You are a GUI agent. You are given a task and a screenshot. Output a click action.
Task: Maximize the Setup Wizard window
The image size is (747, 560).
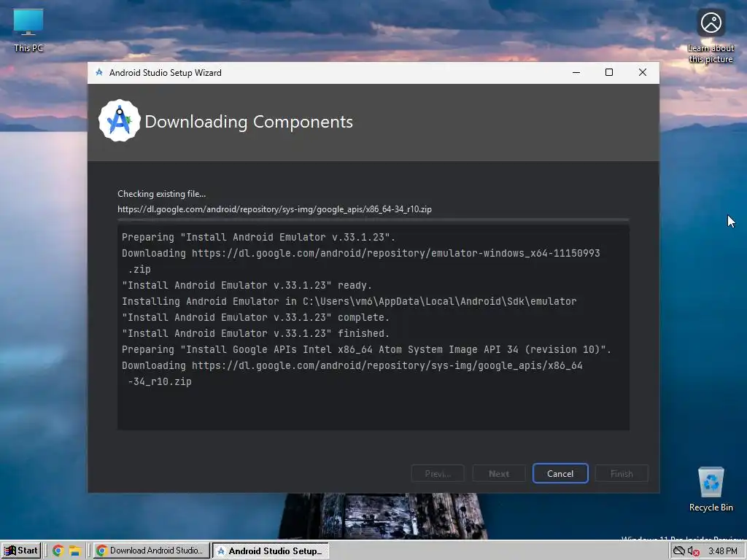click(x=609, y=72)
